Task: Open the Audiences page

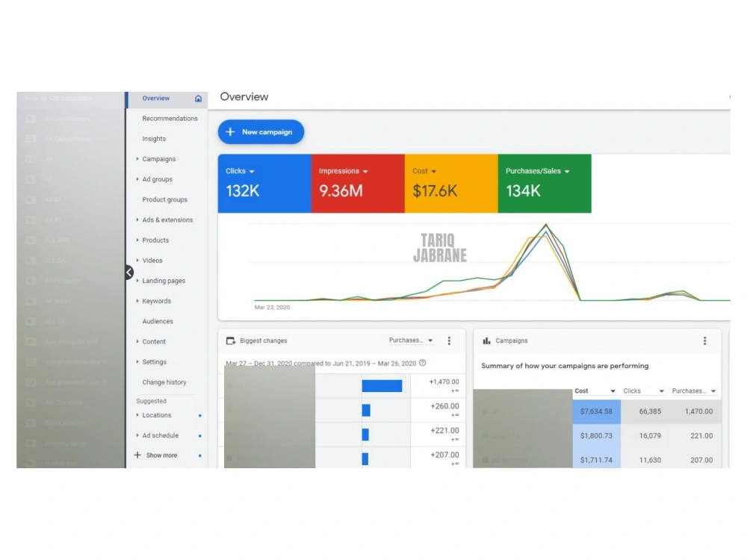Action: coord(157,321)
